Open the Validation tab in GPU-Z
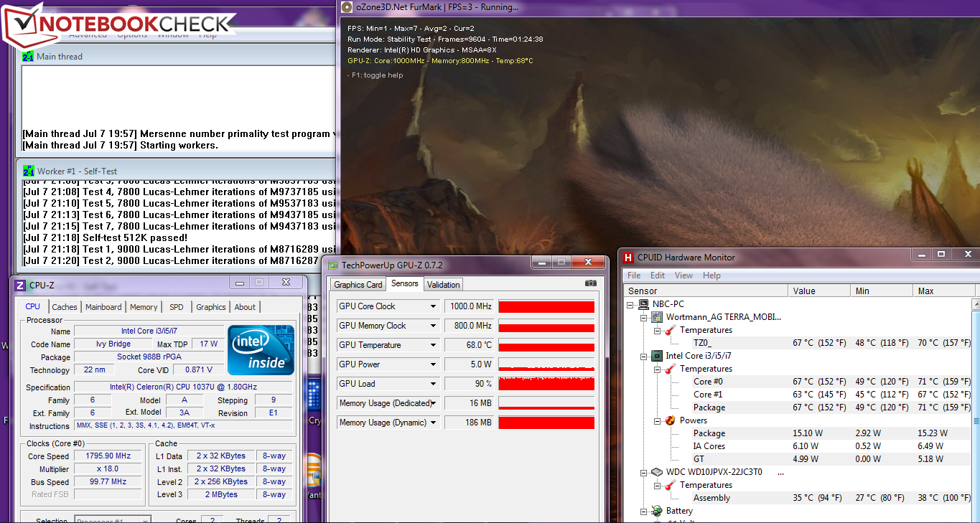The height and width of the screenshot is (523, 980). [x=443, y=285]
